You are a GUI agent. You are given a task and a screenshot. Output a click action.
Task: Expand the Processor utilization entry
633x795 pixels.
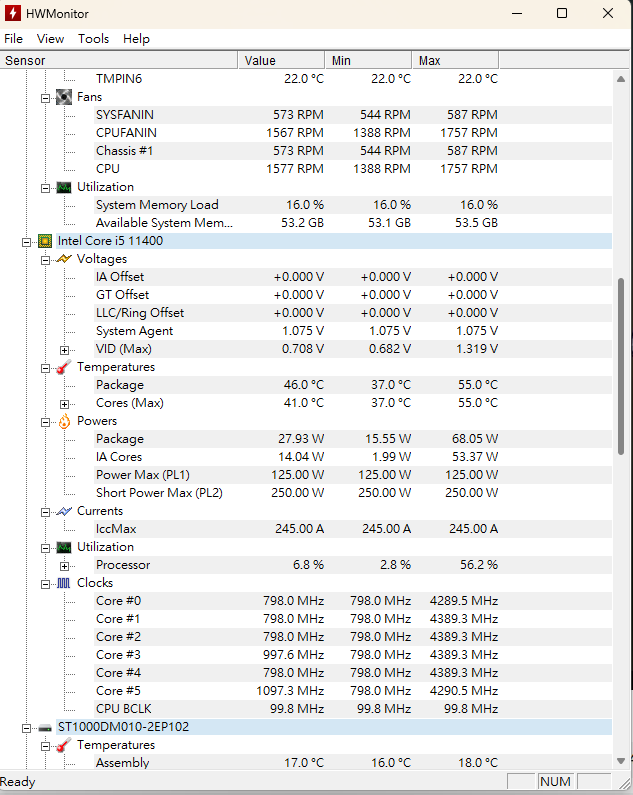click(64, 566)
